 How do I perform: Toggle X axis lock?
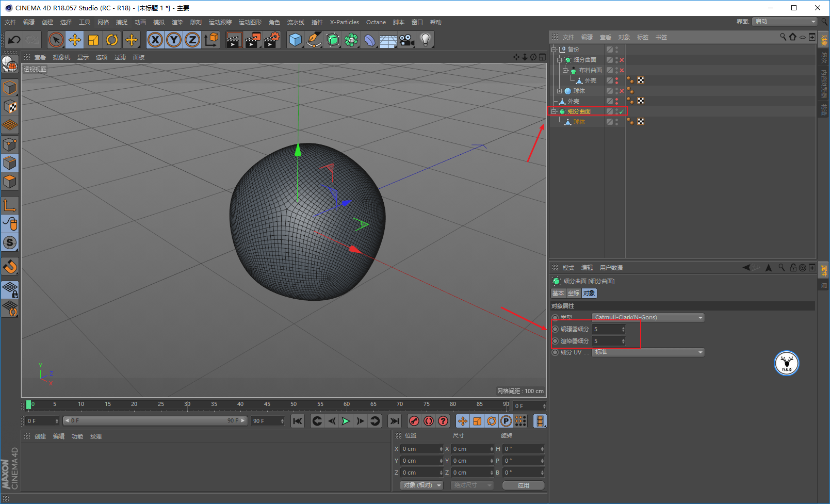pos(155,40)
